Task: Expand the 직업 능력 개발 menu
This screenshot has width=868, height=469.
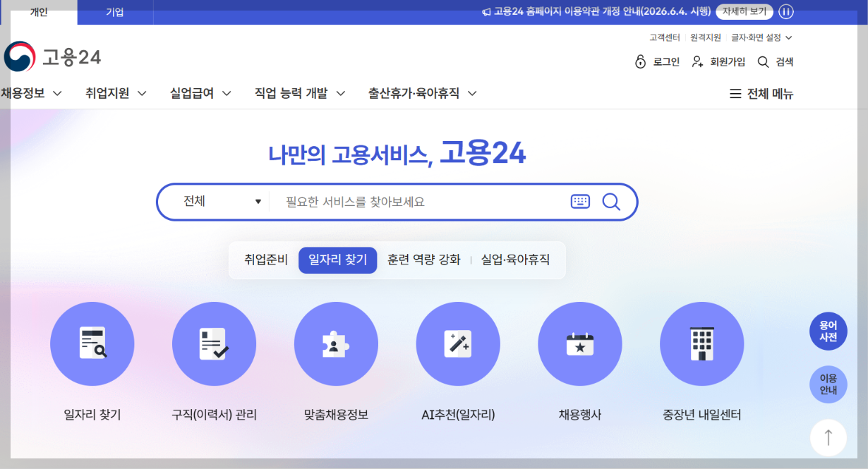Action: 300,93
